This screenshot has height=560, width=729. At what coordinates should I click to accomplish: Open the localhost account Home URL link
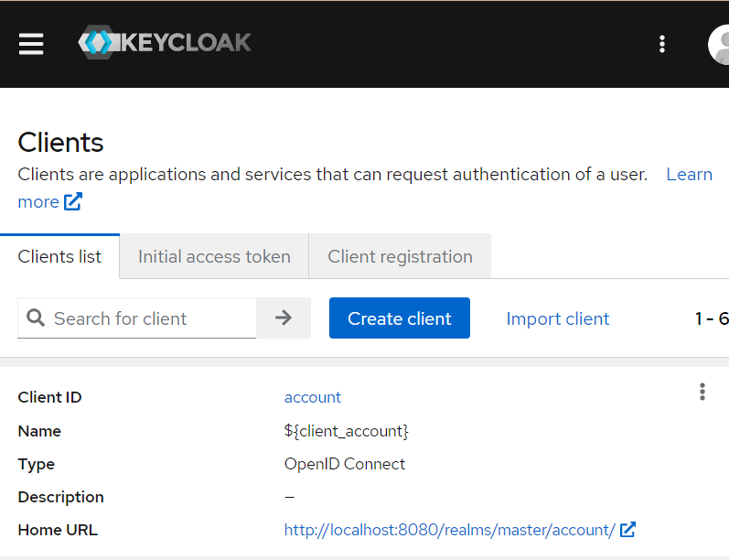point(449,530)
